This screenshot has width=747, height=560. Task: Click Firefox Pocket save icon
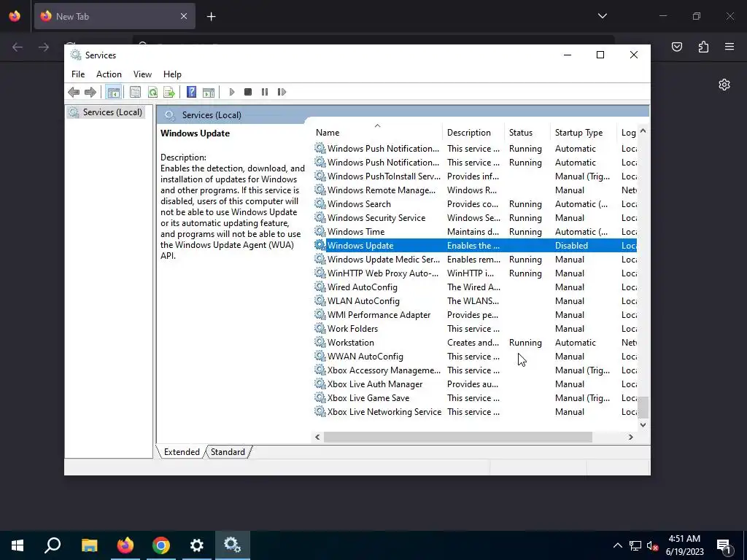[x=677, y=47]
